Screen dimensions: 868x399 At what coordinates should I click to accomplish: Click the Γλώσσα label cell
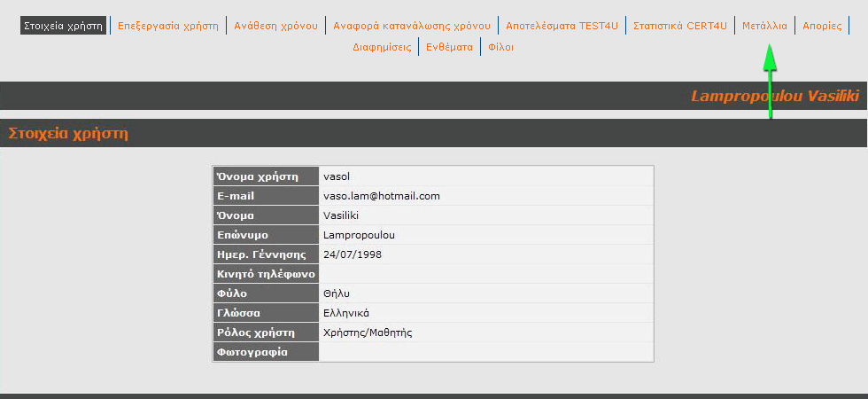click(x=266, y=312)
